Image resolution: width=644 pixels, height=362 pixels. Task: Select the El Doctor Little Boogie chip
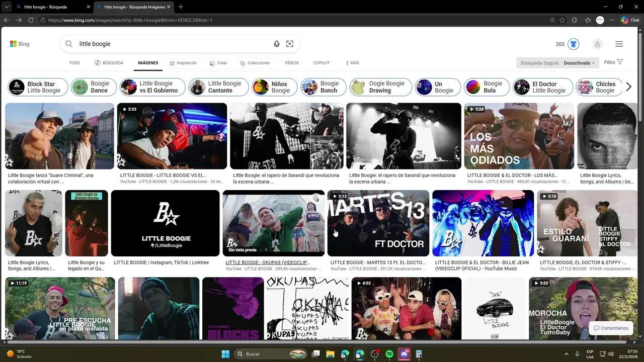[543, 87]
